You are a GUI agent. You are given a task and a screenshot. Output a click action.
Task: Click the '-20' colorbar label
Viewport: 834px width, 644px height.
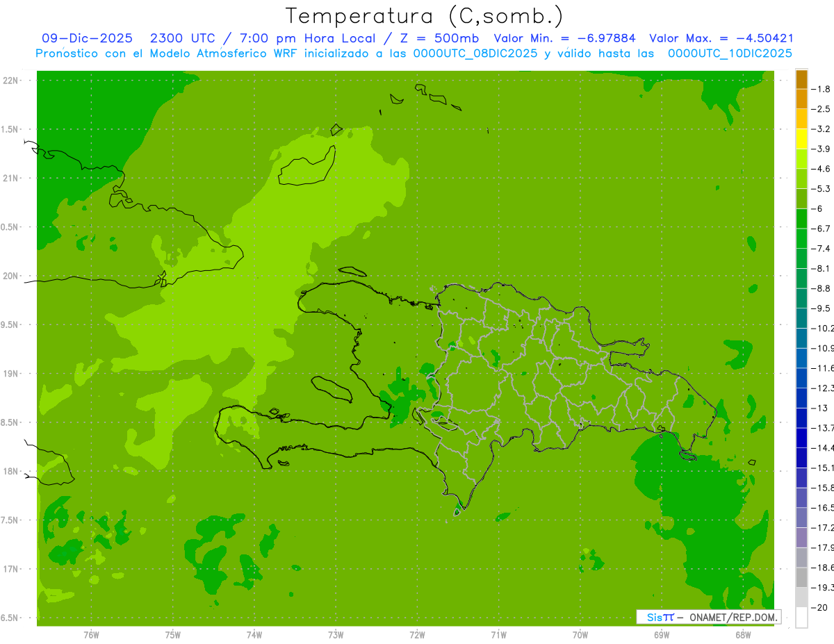[x=819, y=607]
